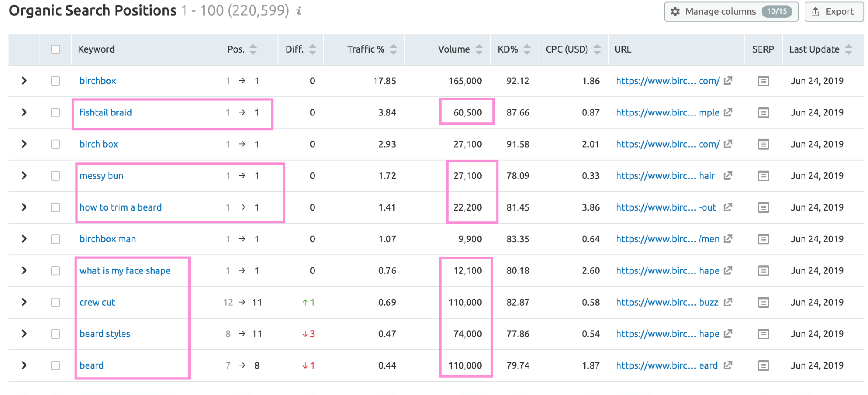Open external link icon for what is my face shape URL
Viewport: 868px width, 395px height.
click(728, 270)
